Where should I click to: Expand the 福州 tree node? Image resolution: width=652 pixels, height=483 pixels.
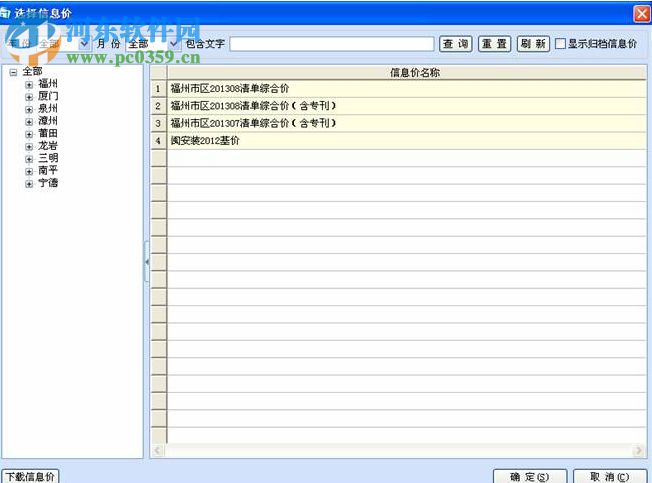click(29, 85)
